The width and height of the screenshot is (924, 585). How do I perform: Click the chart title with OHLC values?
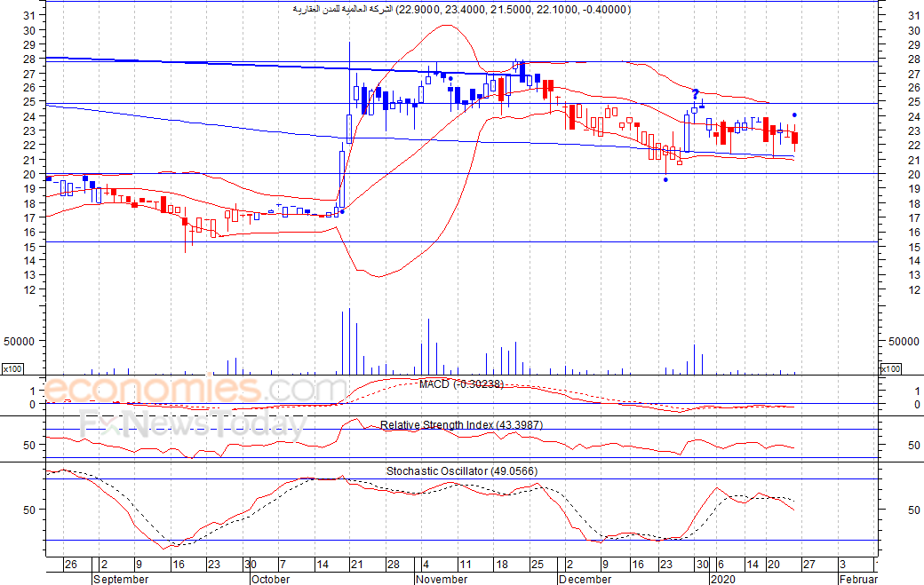click(461, 10)
